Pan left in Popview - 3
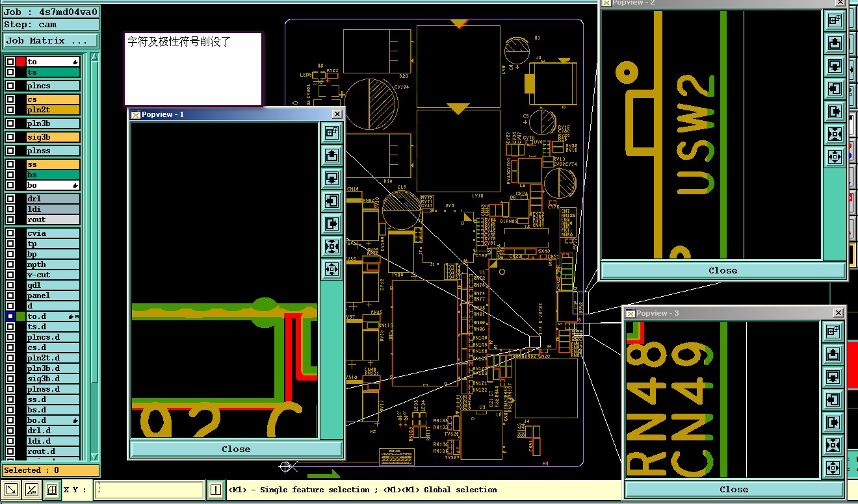This screenshot has height=504, width=858. pyautogui.click(x=833, y=400)
